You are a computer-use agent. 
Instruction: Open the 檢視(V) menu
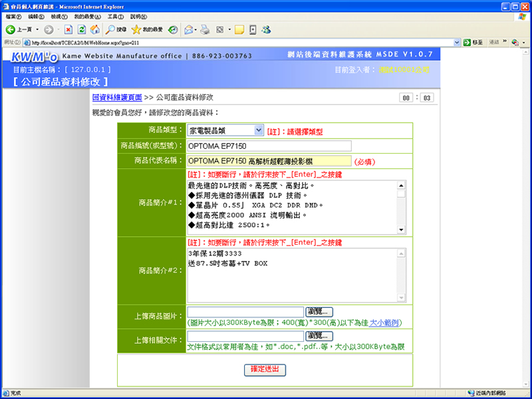coord(59,17)
